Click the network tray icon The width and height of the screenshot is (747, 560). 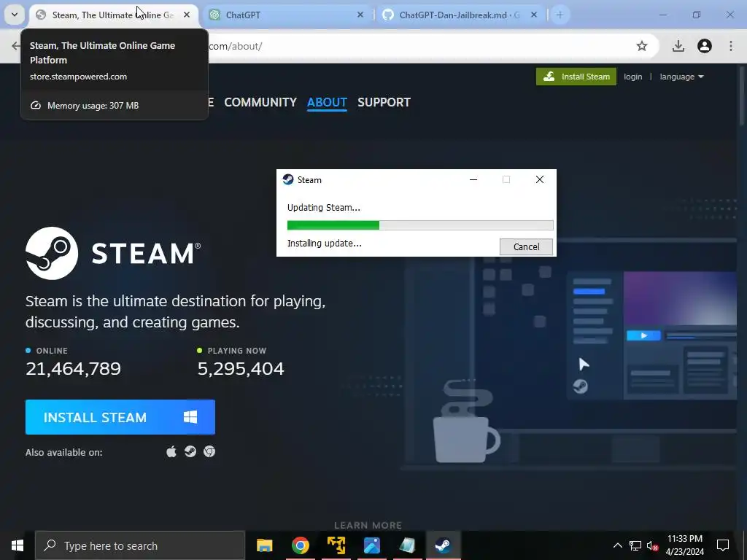635,545
